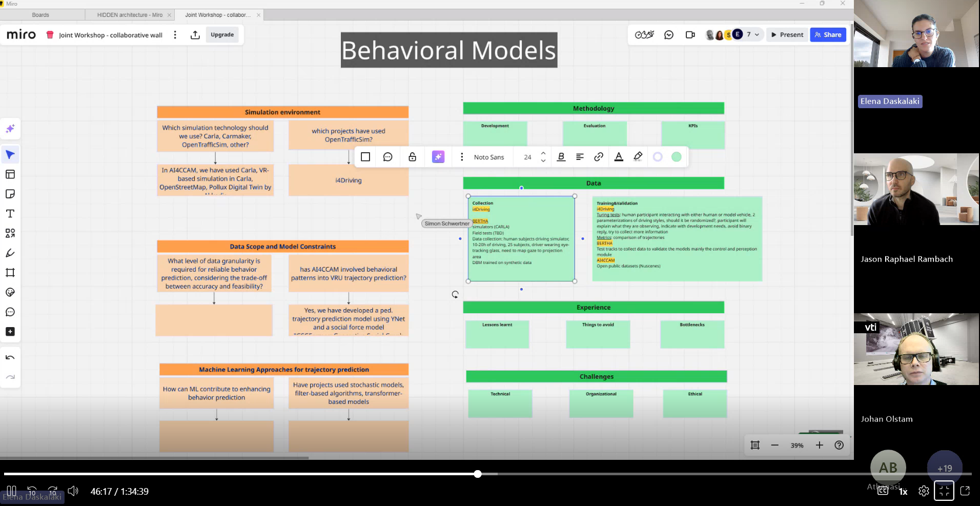Toggle the lock on the selected shape
The image size is (980, 506).
tap(412, 157)
